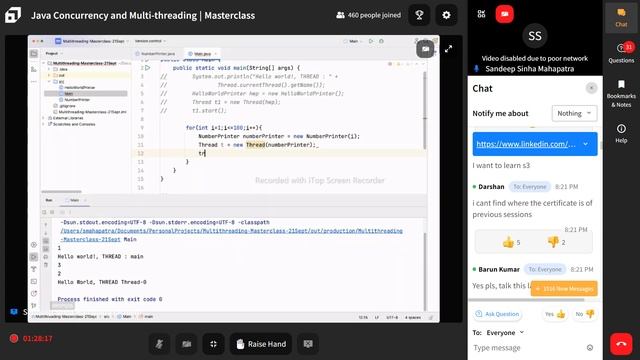Click the trash icon in Run console sidebar

pos(46,265)
